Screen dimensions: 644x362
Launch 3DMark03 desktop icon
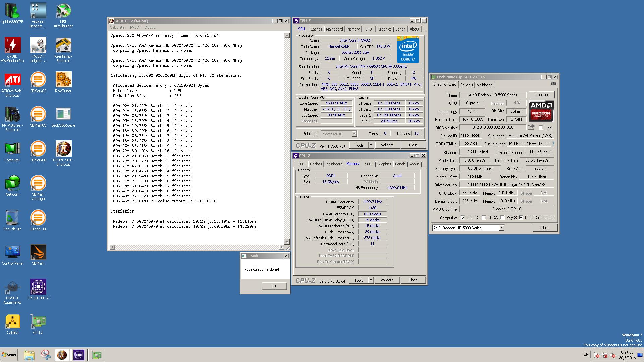[38, 82]
